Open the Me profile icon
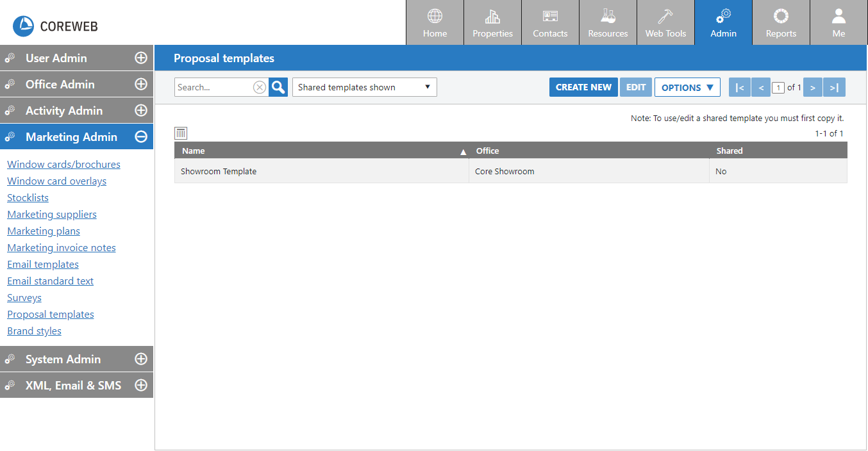This screenshot has height=451, width=868. [839, 23]
